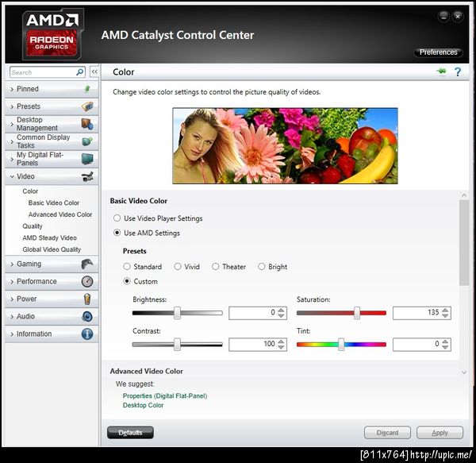
Task: Click the magnifier icon in search box
Action: pos(80,72)
